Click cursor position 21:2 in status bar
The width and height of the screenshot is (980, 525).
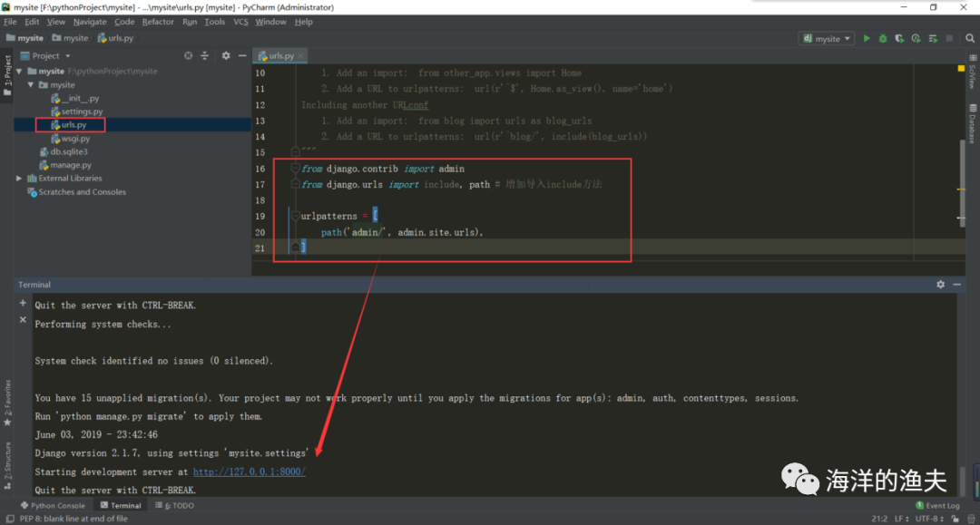click(879, 519)
